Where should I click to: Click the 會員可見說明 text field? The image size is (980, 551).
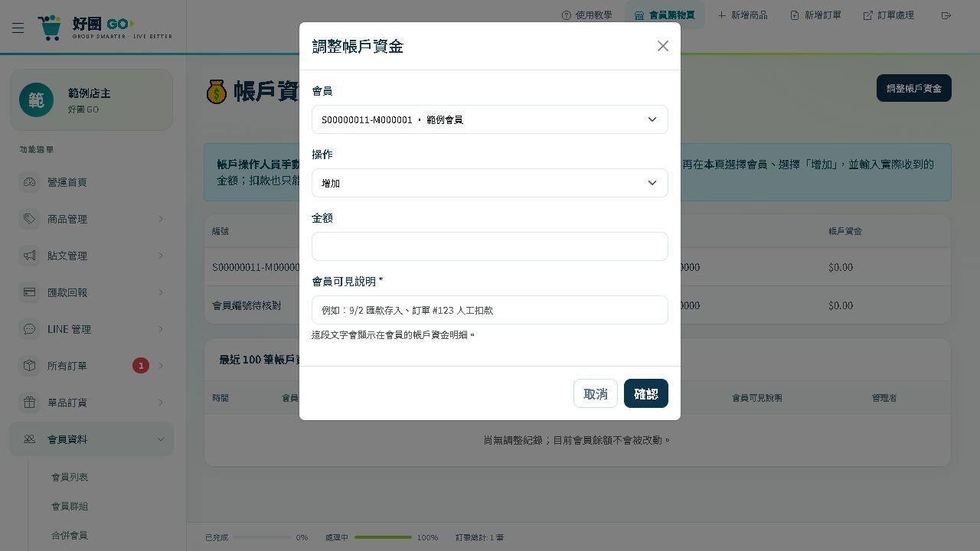490,310
